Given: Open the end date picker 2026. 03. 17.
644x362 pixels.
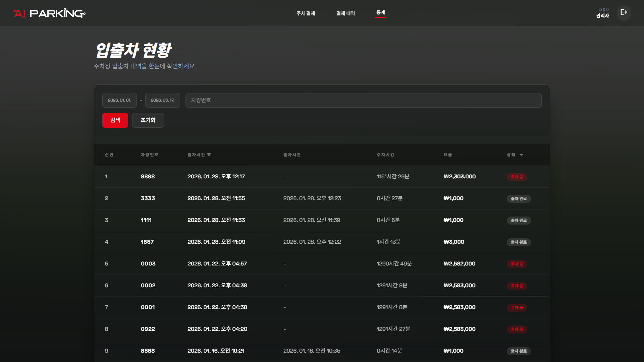Looking at the screenshot, I should [x=162, y=100].
